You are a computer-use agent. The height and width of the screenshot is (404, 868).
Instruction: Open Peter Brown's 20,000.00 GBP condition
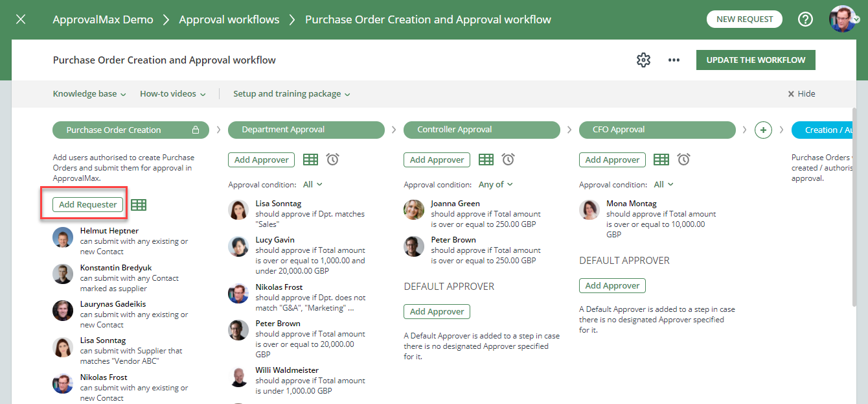(x=310, y=344)
